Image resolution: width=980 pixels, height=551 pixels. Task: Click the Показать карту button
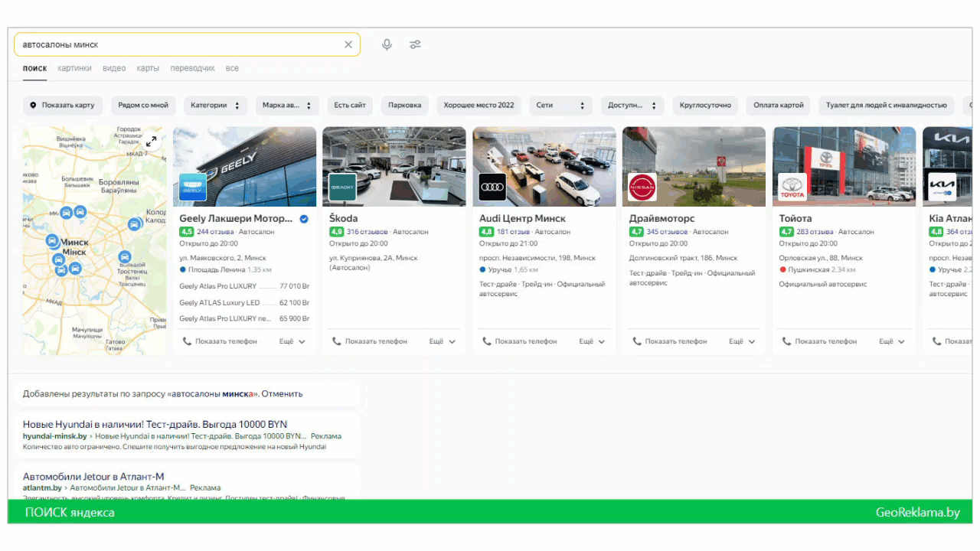tap(62, 106)
